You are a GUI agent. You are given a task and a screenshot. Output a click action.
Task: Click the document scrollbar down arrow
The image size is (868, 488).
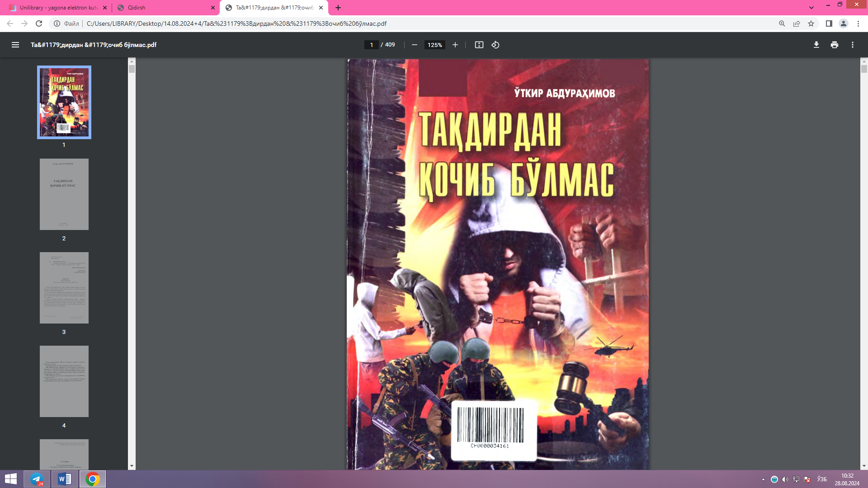pyautogui.click(x=864, y=466)
